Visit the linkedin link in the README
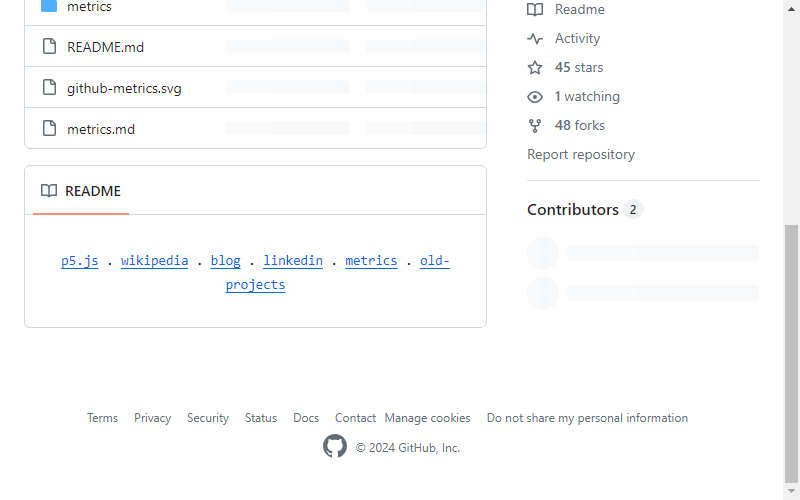The width and height of the screenshot is (800, 500). point(293,260)
